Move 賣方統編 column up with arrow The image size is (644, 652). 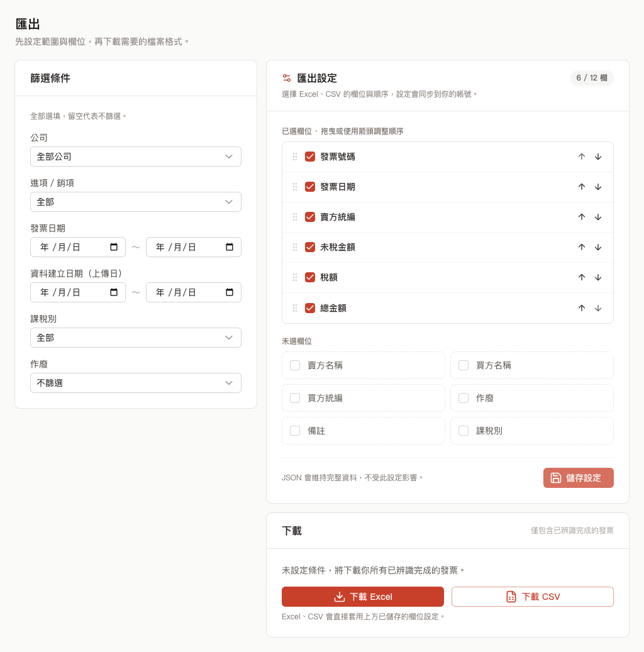tap(582, 217)
